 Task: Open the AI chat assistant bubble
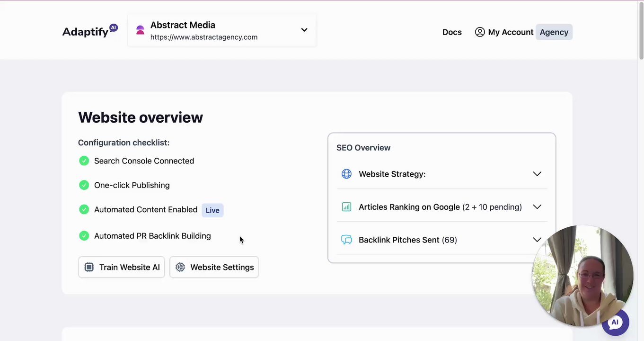[x=615, y=323]
